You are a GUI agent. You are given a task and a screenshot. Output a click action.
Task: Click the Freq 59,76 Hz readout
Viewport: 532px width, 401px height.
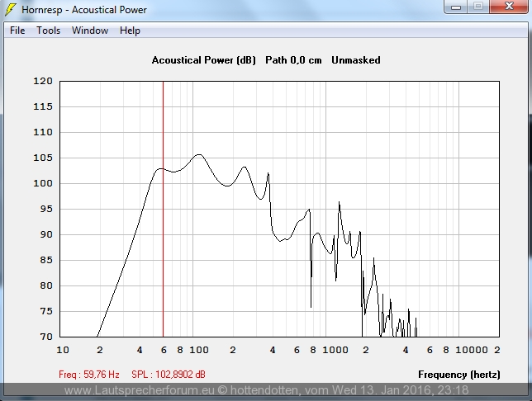click(89, 375)
